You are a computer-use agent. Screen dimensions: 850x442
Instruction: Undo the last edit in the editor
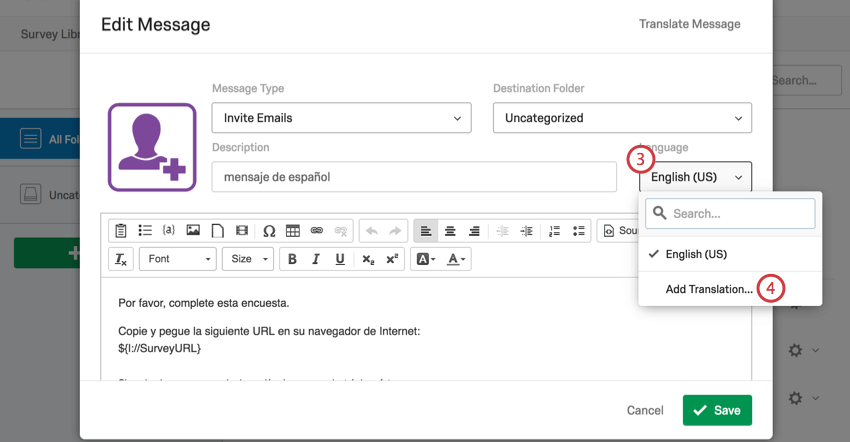371,231
